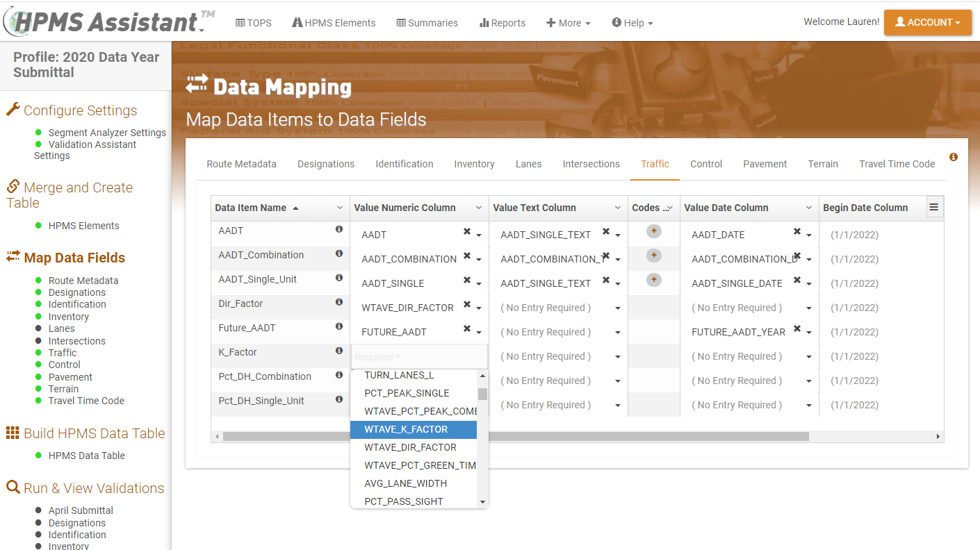Click the info icon for Pct_DH_Combination
980x550 pixels.
[339, 375]
